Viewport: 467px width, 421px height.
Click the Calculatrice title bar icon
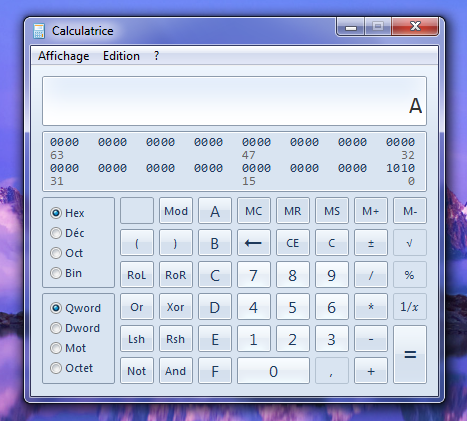click(x=39, y=31)
